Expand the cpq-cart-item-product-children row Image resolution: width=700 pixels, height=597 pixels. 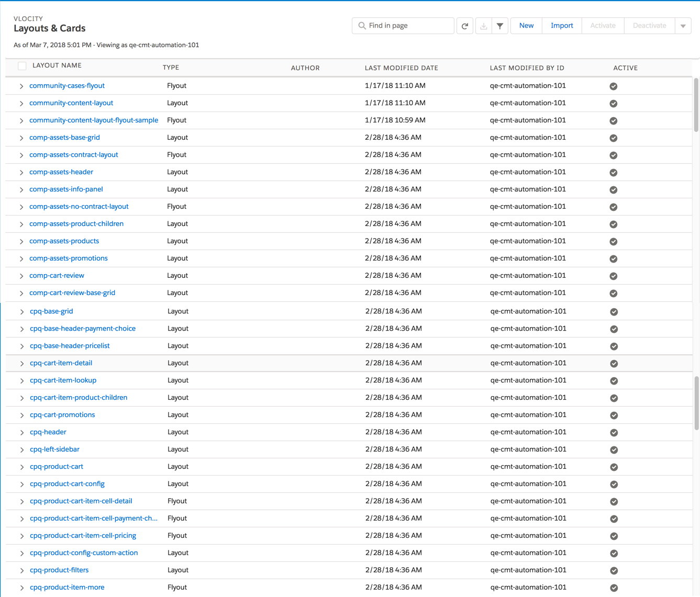click(22, 398)
